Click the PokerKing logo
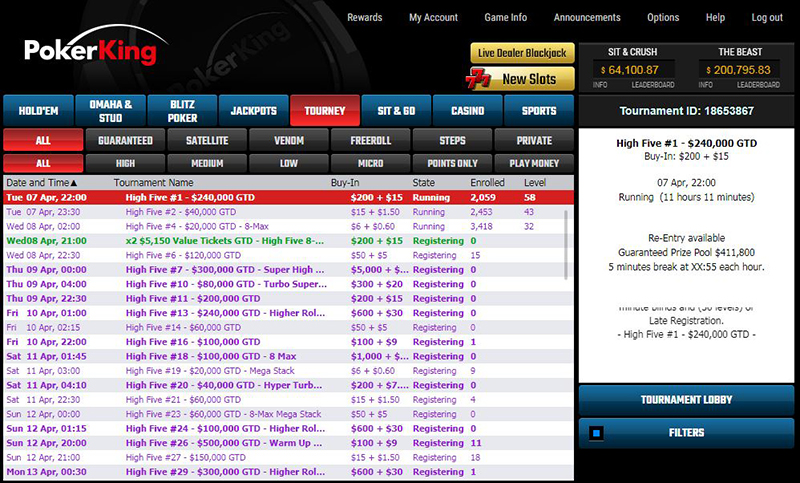This screenshot has height=483, width=800. (x=90, y=51)
